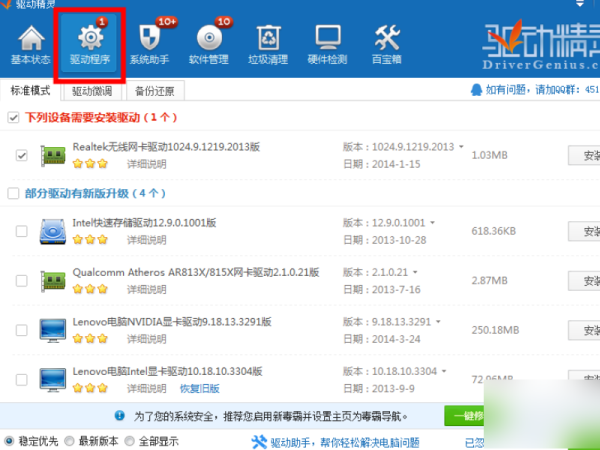600x450 pixels.
Task: Click the Realtek无线网卡驱动1024.9.1219.2013版 title
Action: [166, 147]
